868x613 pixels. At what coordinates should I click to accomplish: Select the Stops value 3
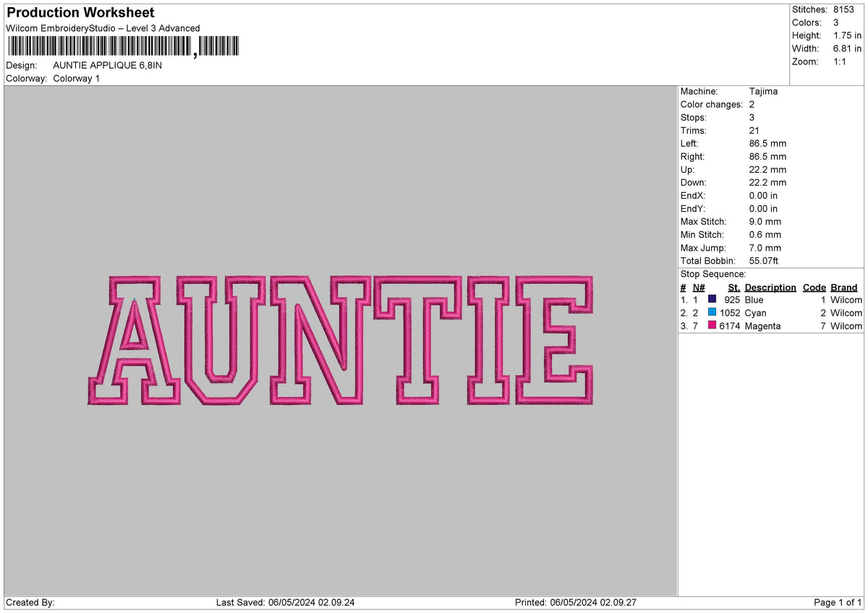[752, 117]
